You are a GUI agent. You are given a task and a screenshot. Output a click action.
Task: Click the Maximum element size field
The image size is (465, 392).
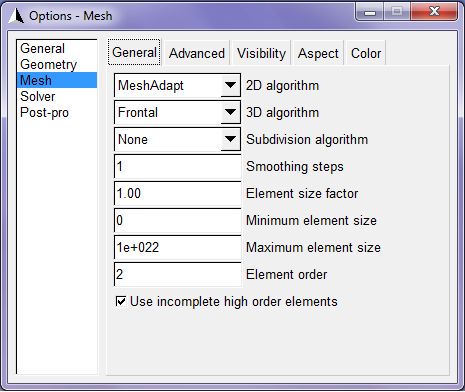pos(178,247)
